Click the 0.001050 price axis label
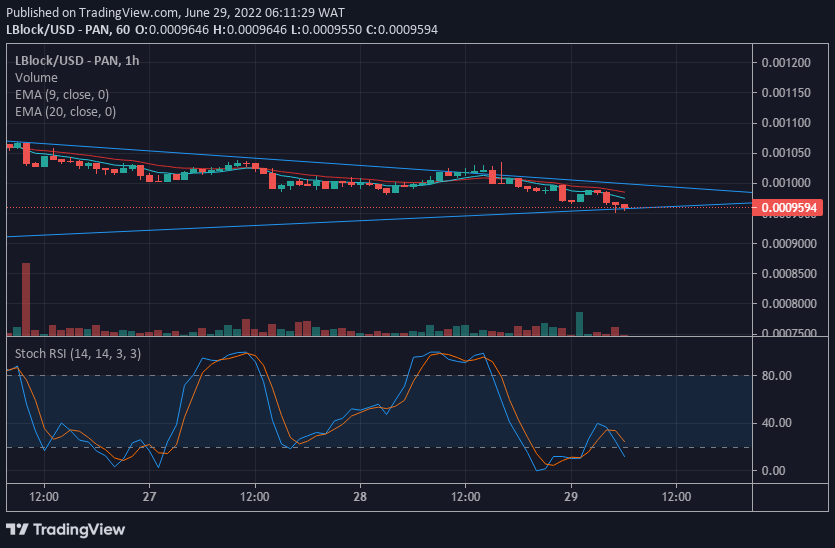The width and height of the screenshot is (835, 548). pyautogui.click(x=786, y=153)
